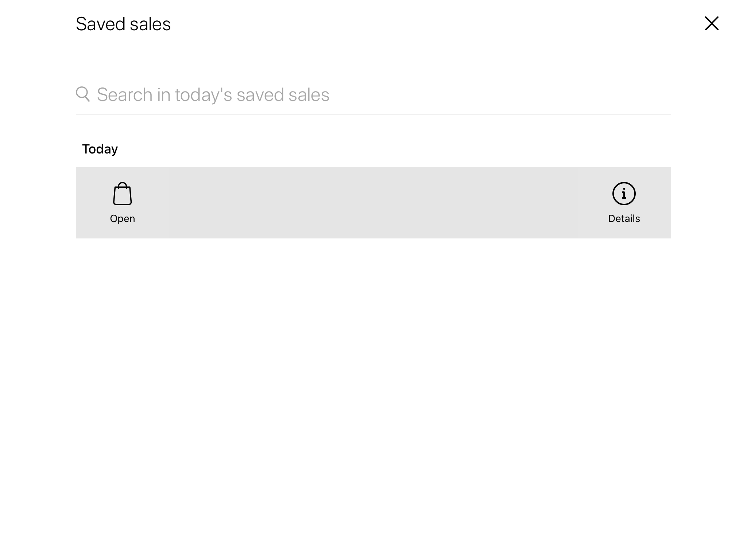This screenshot has height=560, width=747.
Task: Tap the middle of today's saved sale
Action: (x=373, y=203)
